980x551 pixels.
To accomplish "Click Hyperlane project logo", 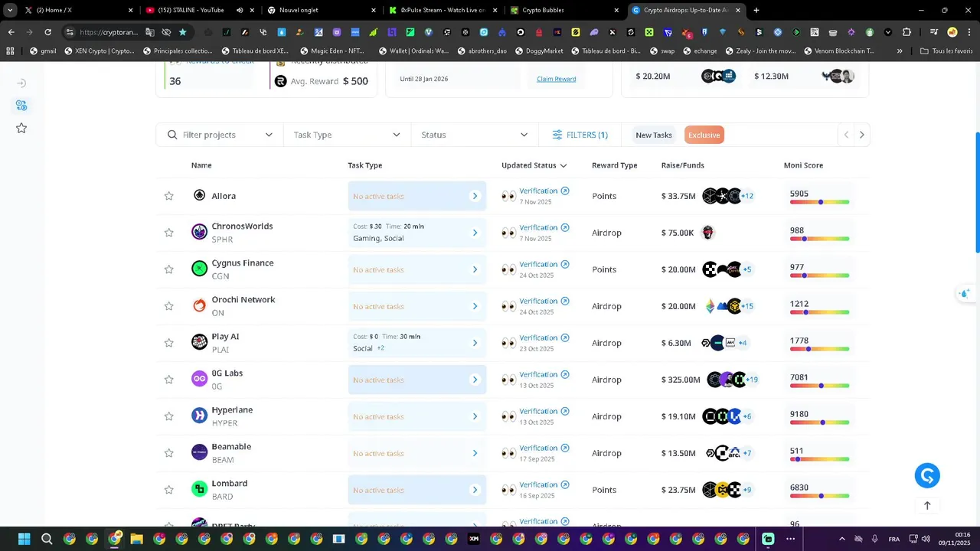I will coord(200,416).
